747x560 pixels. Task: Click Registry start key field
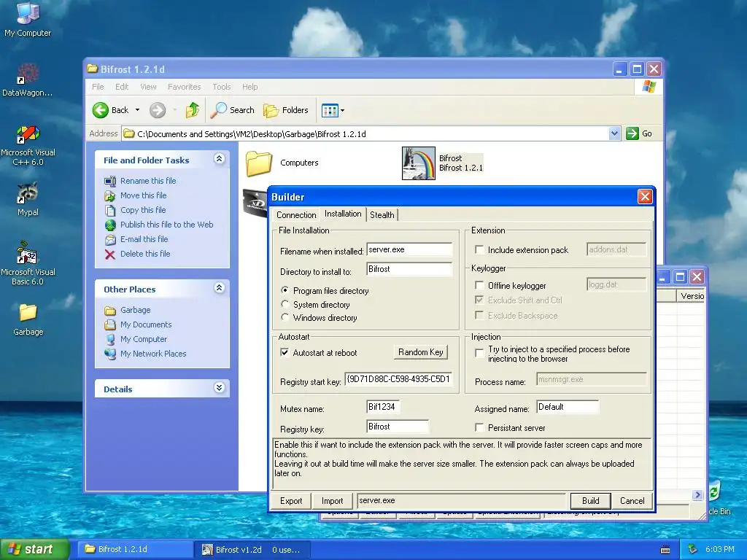tap(398, 379)
